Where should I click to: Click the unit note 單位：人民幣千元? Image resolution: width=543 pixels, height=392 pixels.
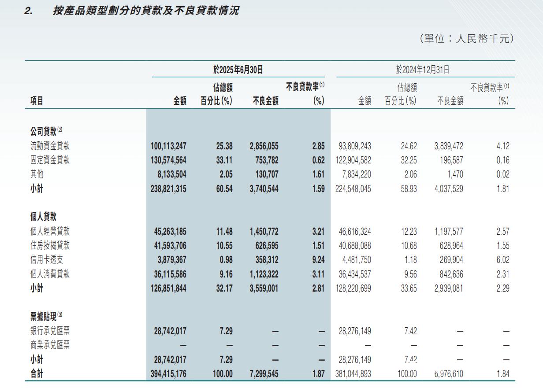[467, 39]
